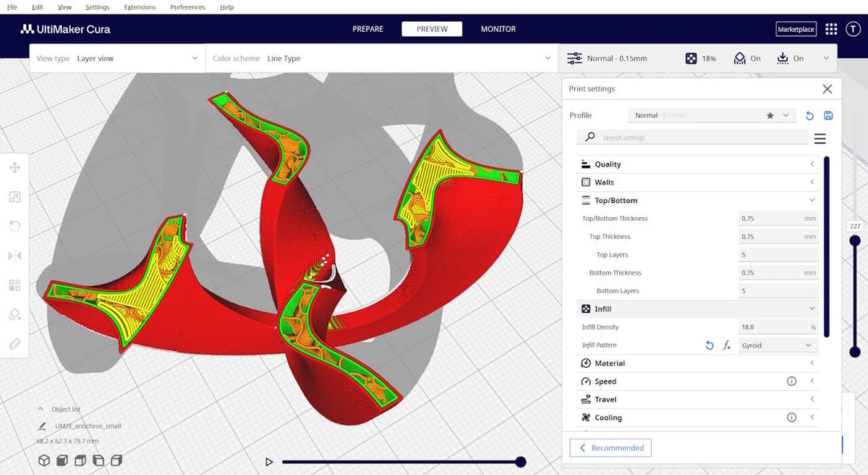Screen dimensions: 868x475
Task: Click the Search settings field
Action: [x=693, y=138]
